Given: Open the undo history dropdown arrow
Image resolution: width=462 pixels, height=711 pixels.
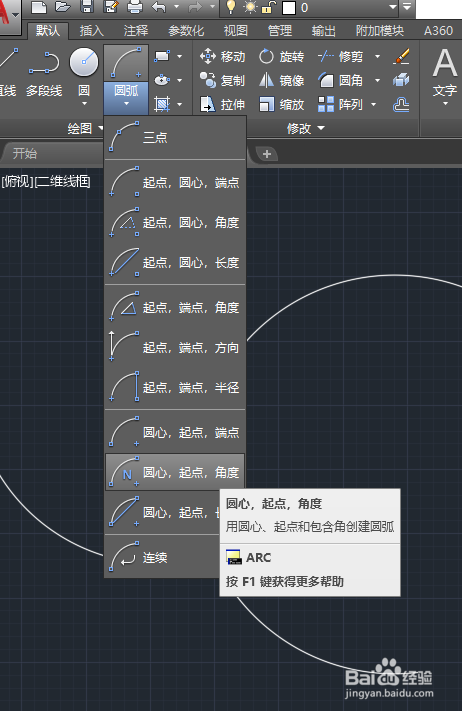Looking at the screenshot, I should [x=176, y=7].
